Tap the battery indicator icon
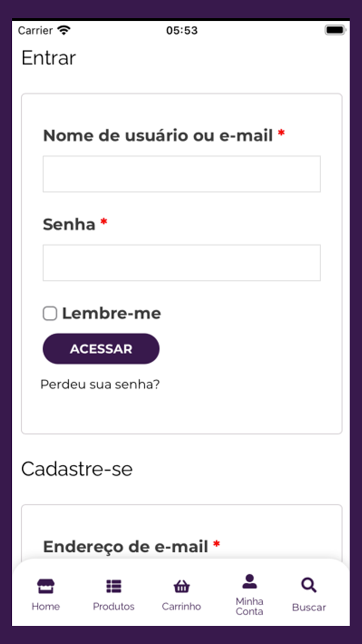The width and height of the screenshot is (362, 644). (336, 30)
